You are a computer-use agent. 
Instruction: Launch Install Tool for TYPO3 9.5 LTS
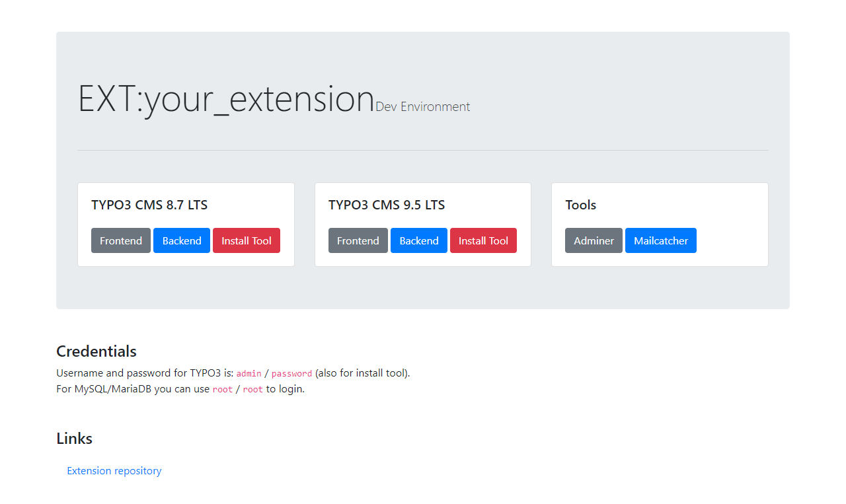pyautogui.click(x=483, y=240)
